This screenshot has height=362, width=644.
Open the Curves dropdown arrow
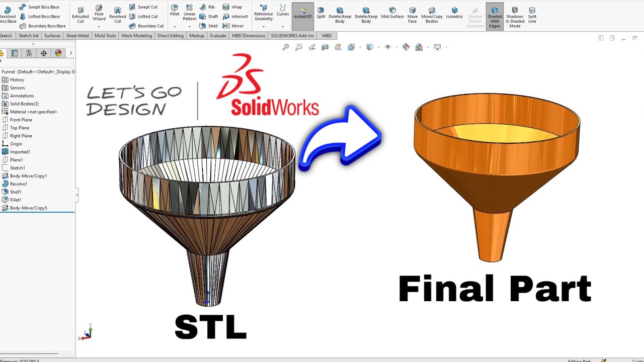tap(283, 26)
